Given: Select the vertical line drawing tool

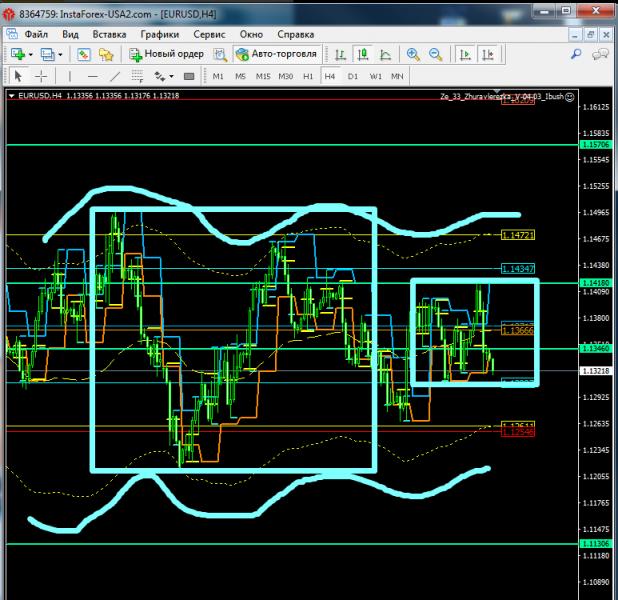Looking at the screenshot, I should (x=70, y=76).
